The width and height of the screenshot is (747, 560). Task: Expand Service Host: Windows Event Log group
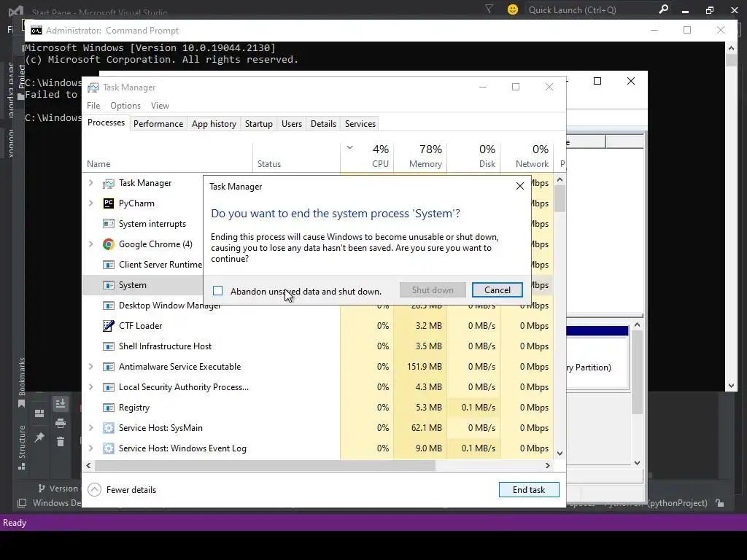91,448
